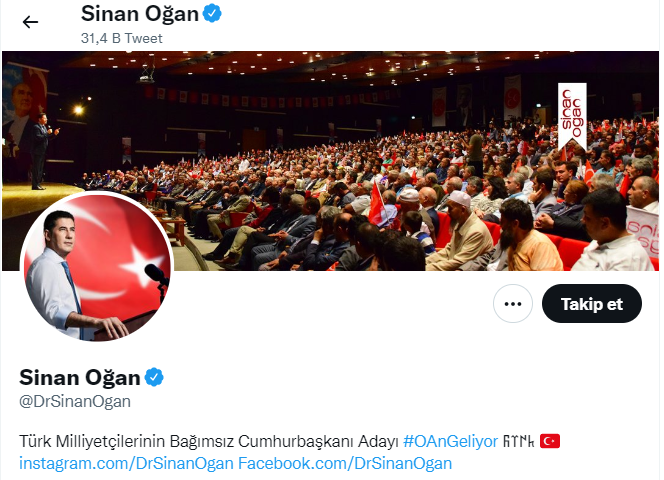Viewport: 664px width, 480px height.
Task: Open the Facebook.com/DrSinanOgan link
Action: 345,463
